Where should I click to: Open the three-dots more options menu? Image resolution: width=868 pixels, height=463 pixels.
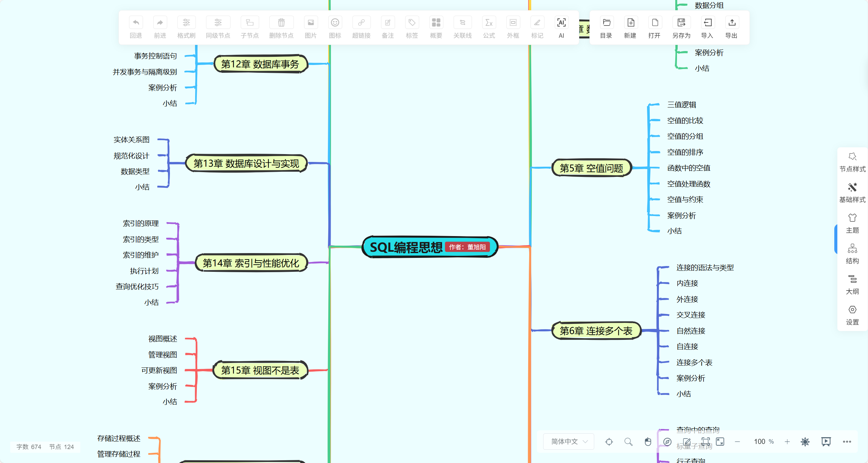click(x=847, y=442)
